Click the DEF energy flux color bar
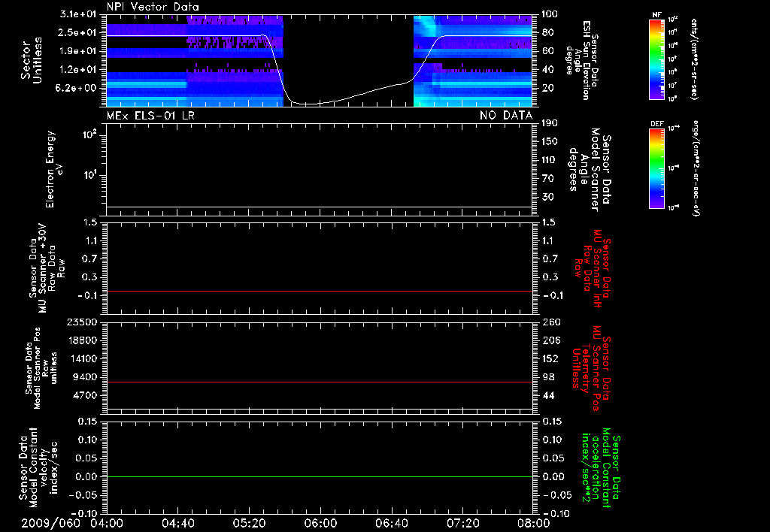Screen dimensions: 770x532 656,168
